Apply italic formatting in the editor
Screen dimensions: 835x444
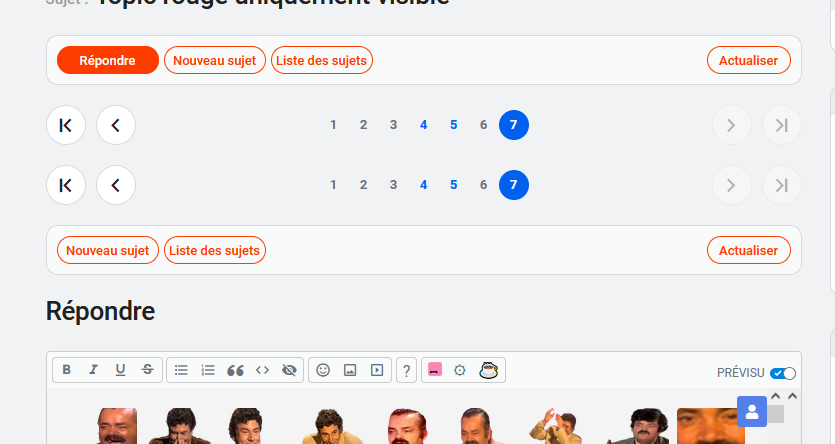(x=93, y=370)
